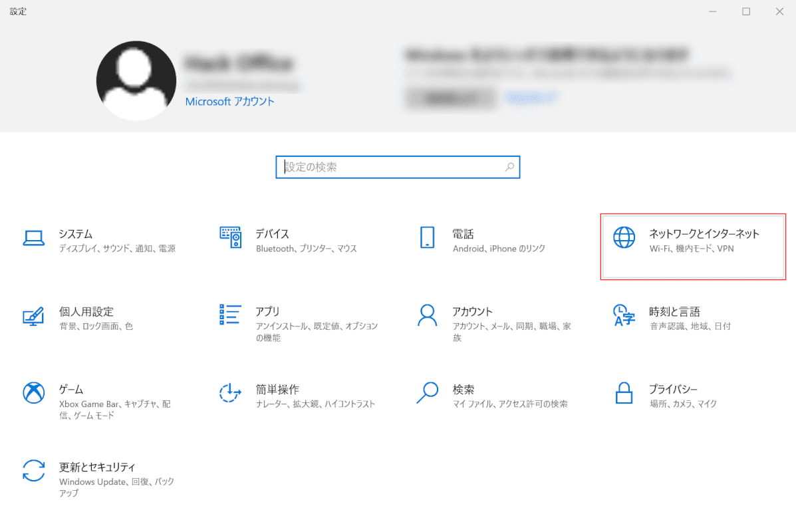Choose the ネットワークとインターネット title
Screen dimensions: 796x532
click(x=704, y=234)
